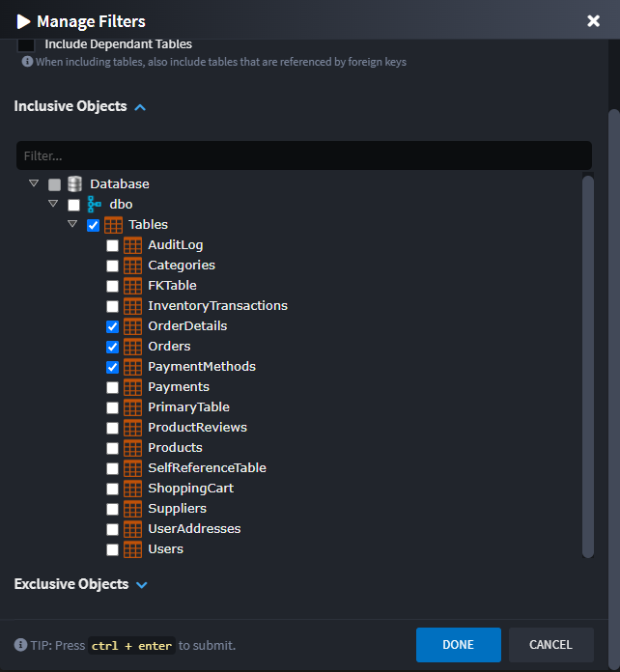Click the AuditLog table icon
Viewport: 620px width, 672px height.
point(132,245)
